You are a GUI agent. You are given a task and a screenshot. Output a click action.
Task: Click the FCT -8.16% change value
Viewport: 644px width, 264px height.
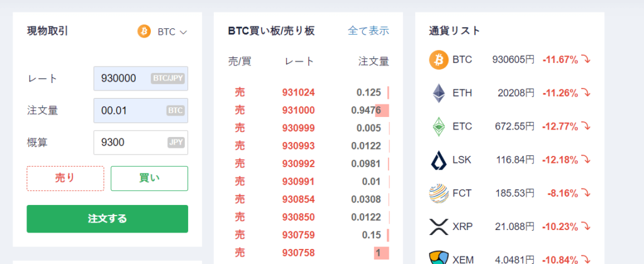pos(563,193)
